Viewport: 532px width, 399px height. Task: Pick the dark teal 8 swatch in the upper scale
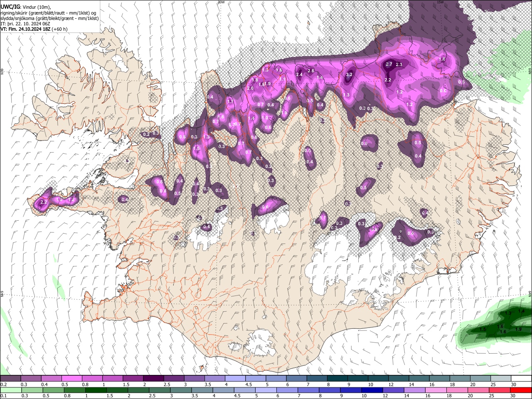click(337, 379)
